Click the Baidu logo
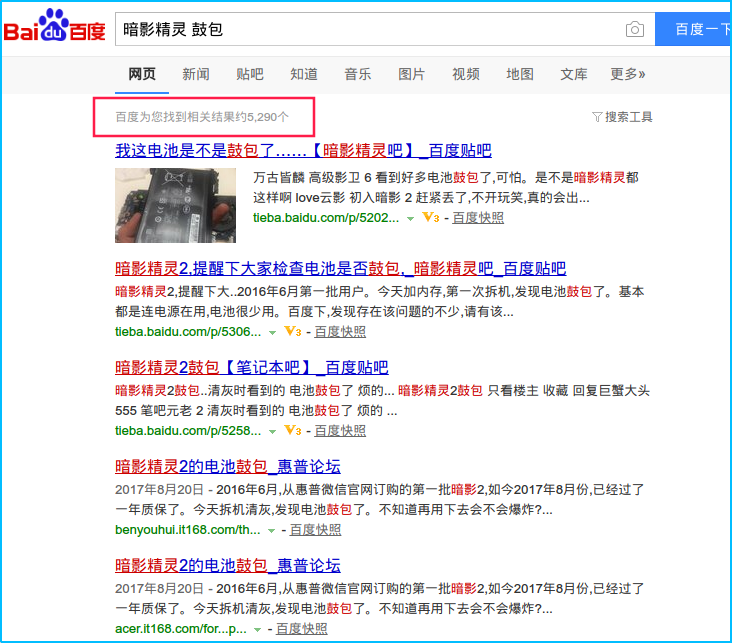The image size is (732, 643). pyautogui.click(x=54, y=26)
